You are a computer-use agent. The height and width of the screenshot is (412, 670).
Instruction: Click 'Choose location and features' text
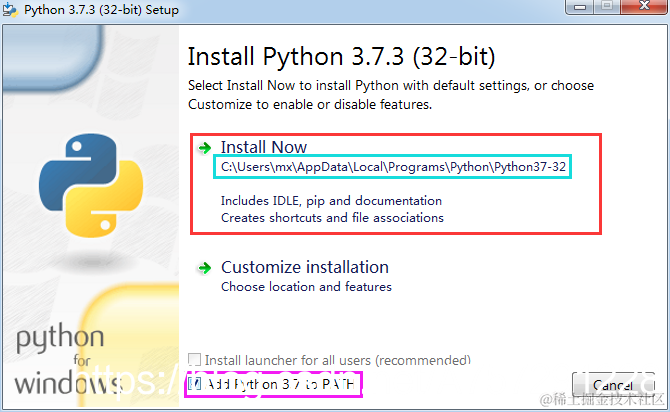tap(306, 287)
